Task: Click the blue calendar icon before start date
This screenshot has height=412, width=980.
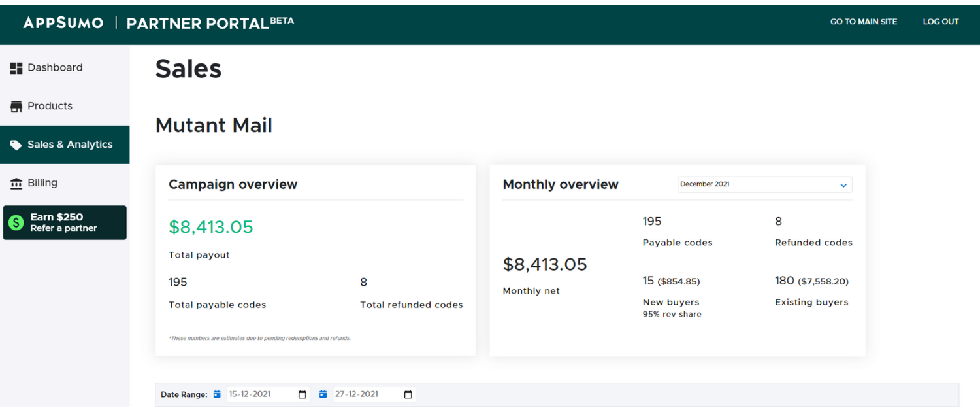Action: tap(217, 394)
